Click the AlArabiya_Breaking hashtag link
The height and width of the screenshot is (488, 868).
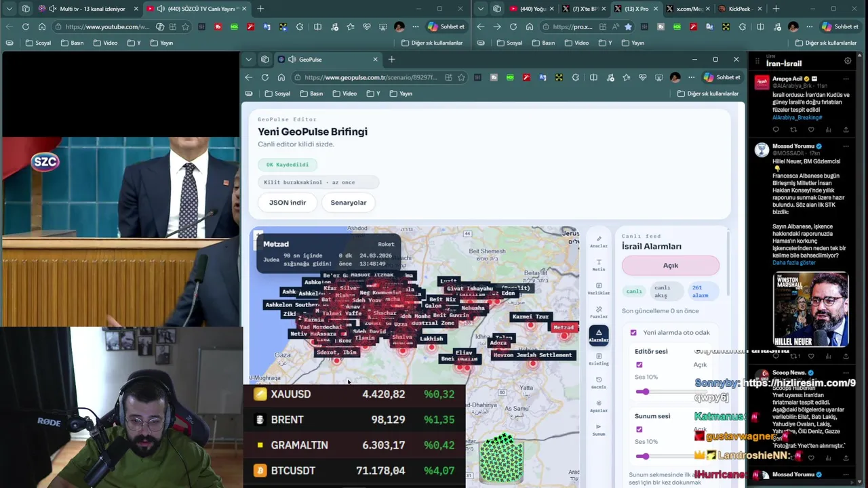[797, 117]
